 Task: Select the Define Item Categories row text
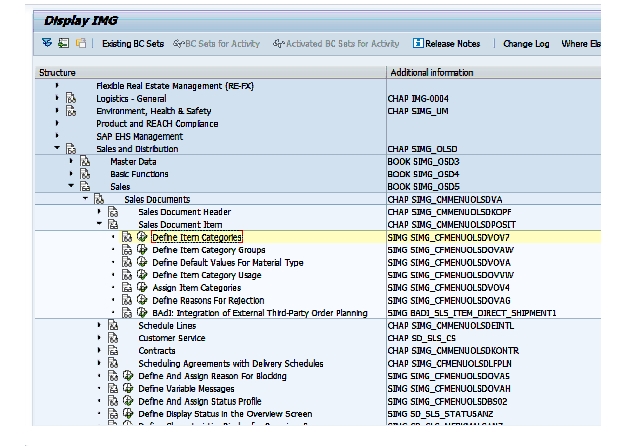[x=197, y=237]
